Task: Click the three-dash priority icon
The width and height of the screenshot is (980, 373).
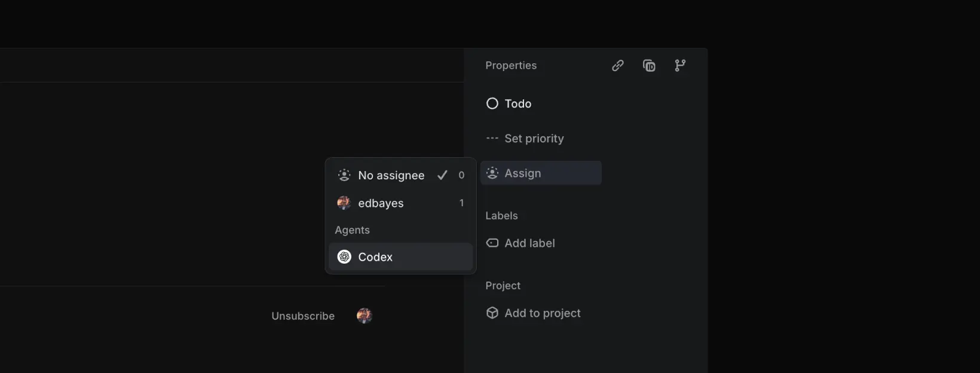Action: pyautogui.click(x=492, y=138)
